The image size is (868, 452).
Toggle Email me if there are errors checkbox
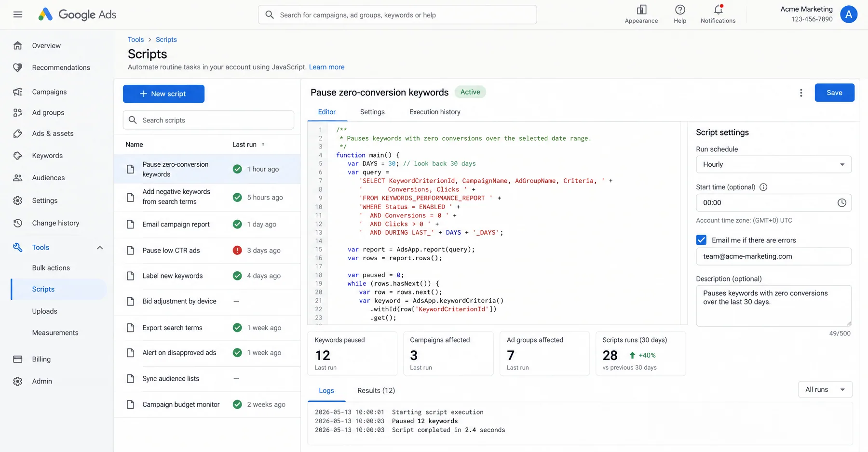point(701,240)
